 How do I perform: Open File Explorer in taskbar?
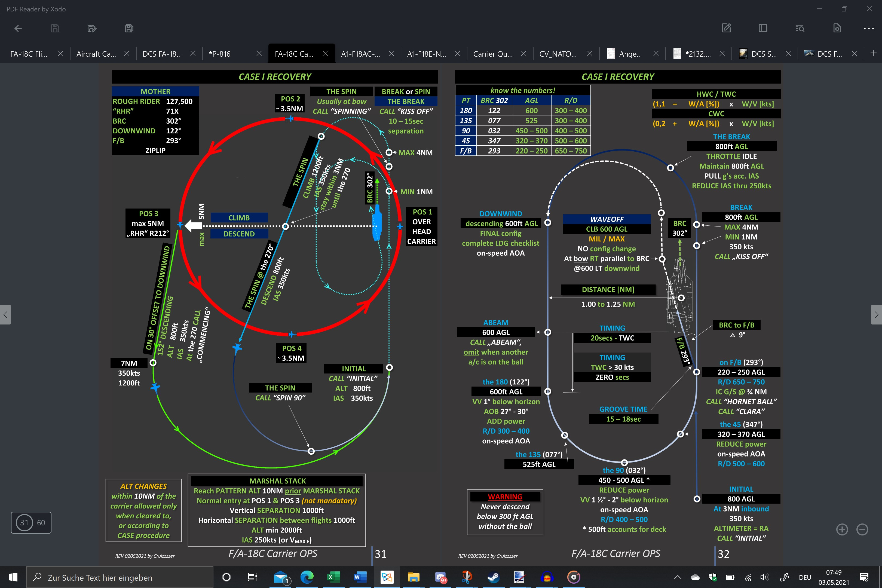pos(413,577)
